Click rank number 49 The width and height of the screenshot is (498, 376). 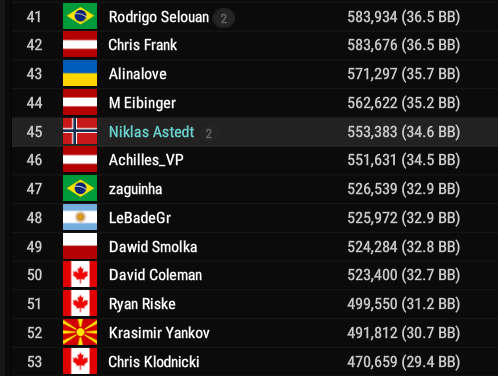click(34, 247)
